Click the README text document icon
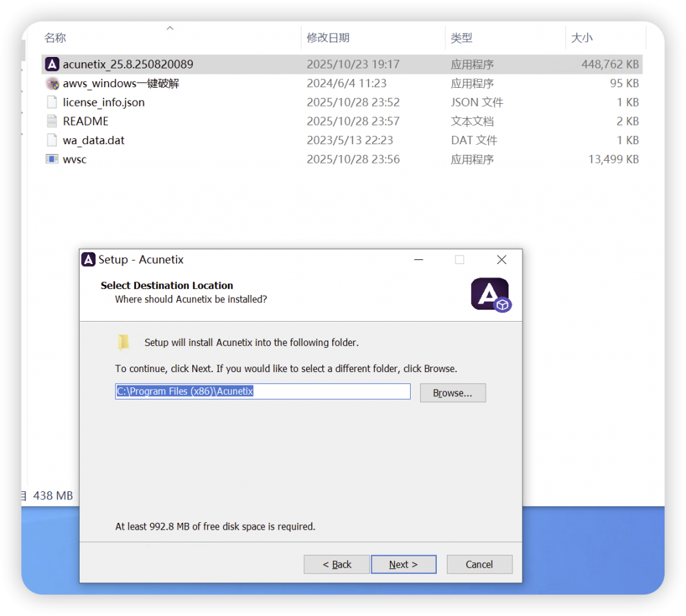This screenshot has width=686, height=616. coord(52,121)
